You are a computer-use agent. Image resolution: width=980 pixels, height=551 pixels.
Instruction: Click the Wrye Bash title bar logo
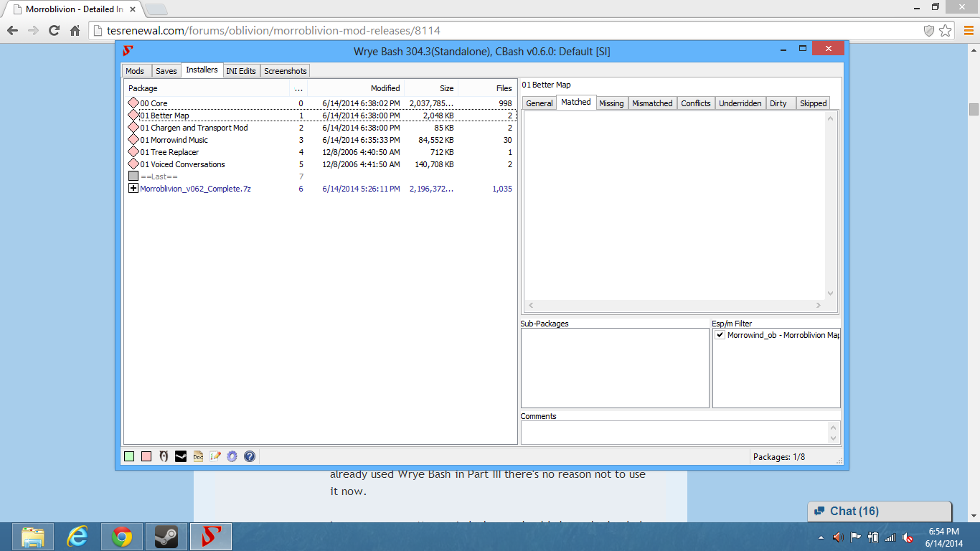click(x=128, y=51)
